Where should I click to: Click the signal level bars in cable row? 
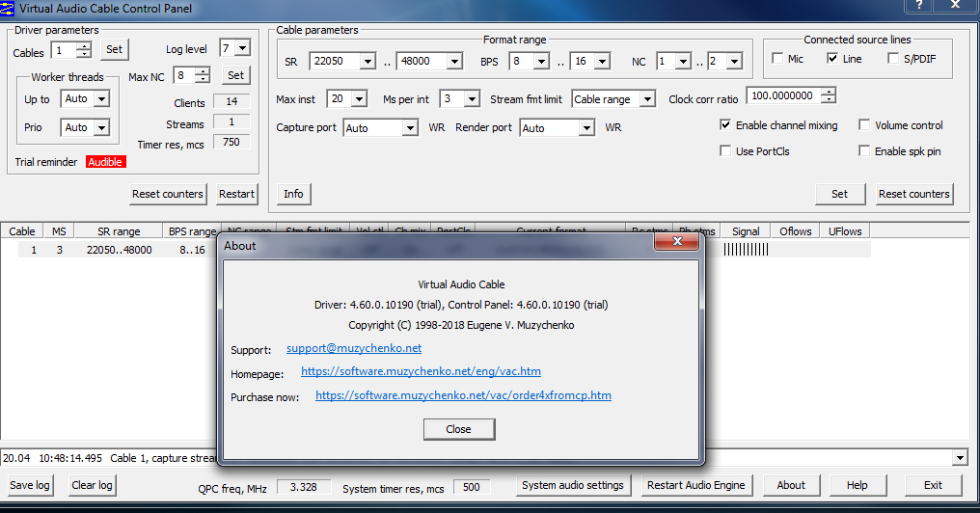click(x=746, y=250)
